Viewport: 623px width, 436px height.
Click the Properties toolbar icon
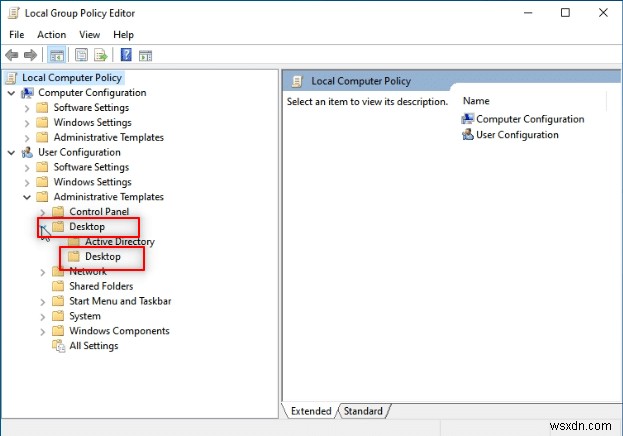pyautogui.click(x=81, y=55)
